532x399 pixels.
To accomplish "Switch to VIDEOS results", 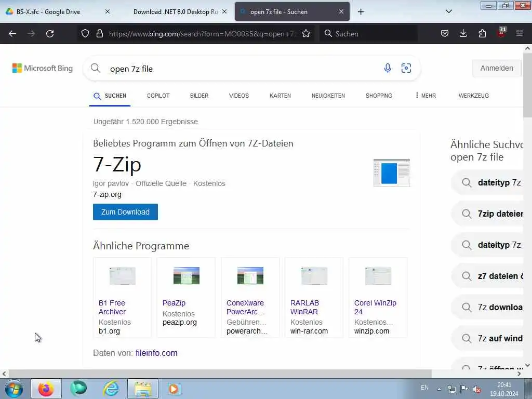I will [239, 96].
